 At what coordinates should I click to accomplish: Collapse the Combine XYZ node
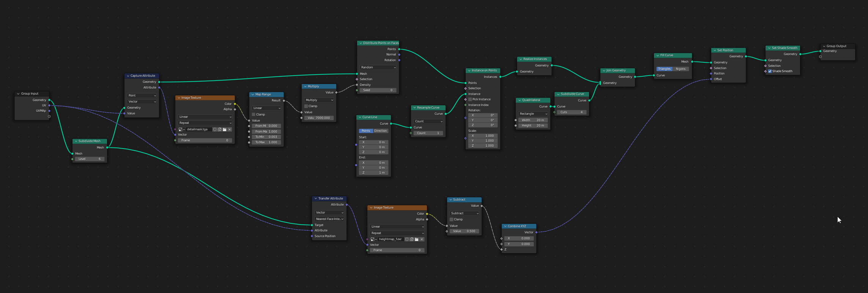click(505, 226)
